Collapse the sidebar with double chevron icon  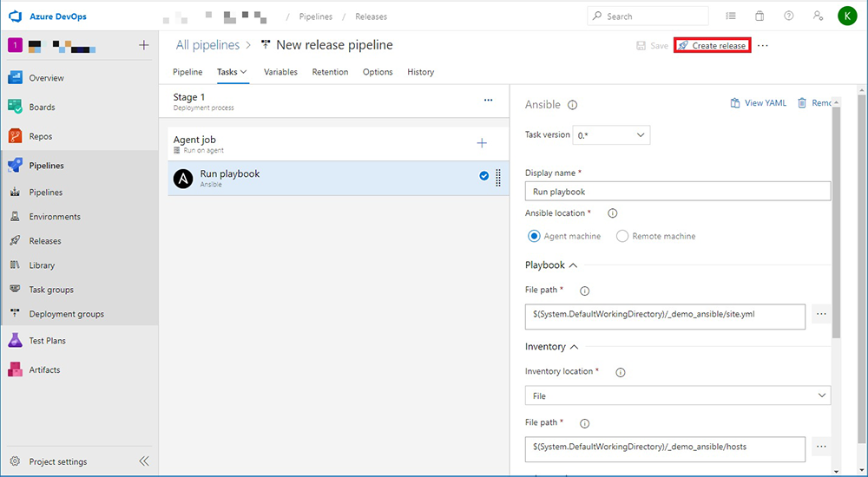(x=144, y=461)
